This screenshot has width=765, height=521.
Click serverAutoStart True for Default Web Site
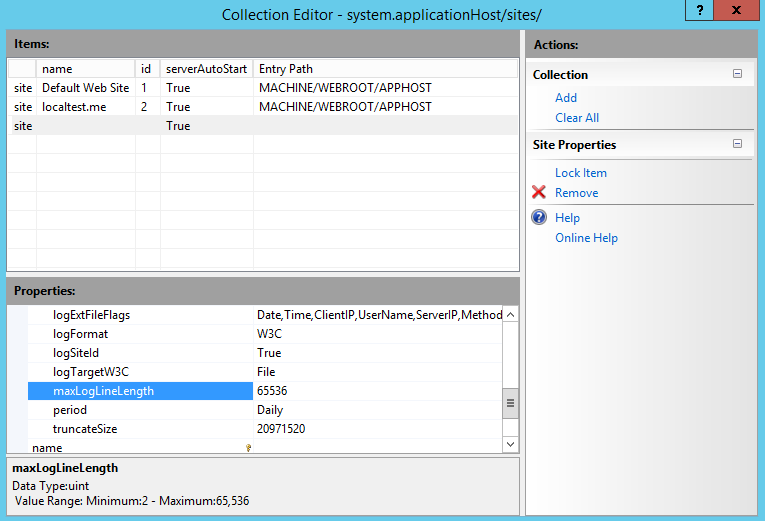pyautogui.click(x=207, y=88)
